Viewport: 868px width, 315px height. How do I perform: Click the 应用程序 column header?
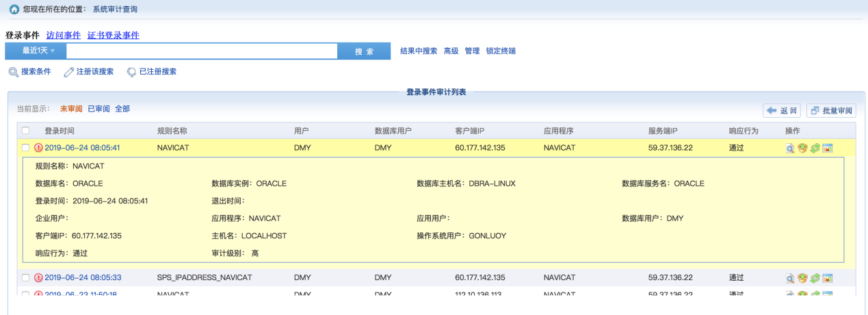[559, 131]
